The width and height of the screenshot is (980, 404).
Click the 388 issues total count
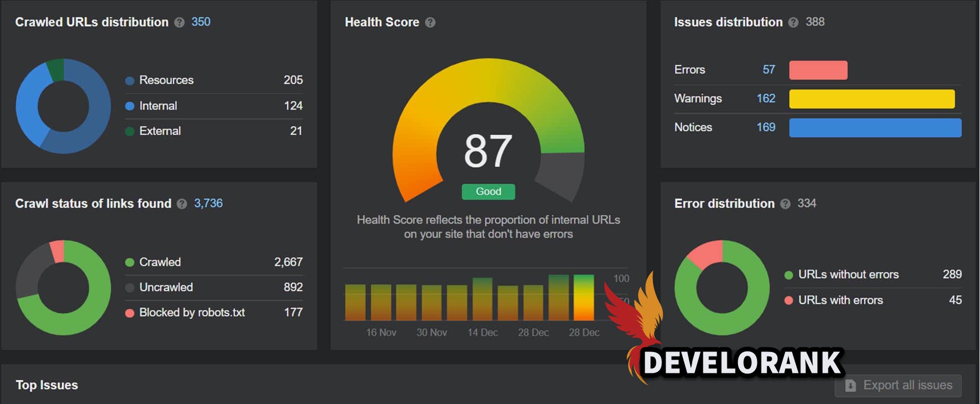815,22
